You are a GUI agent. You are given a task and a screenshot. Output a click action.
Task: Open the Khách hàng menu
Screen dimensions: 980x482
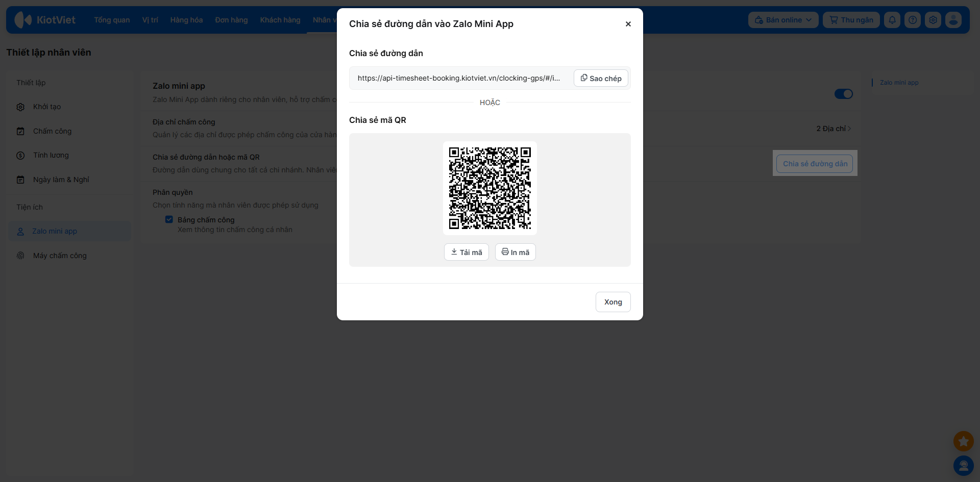click(280, 20)
